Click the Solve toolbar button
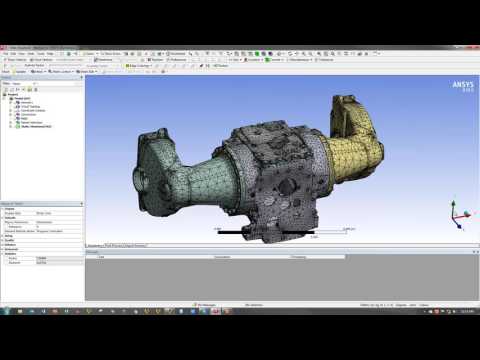480x360 pixels. click(x=90, y=54)
